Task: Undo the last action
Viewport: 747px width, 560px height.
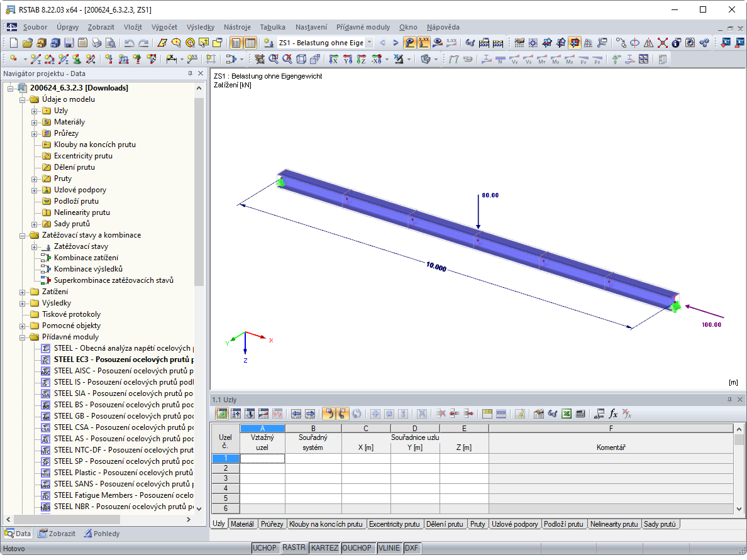Action: pyautogui.click(x=129, y=43)
